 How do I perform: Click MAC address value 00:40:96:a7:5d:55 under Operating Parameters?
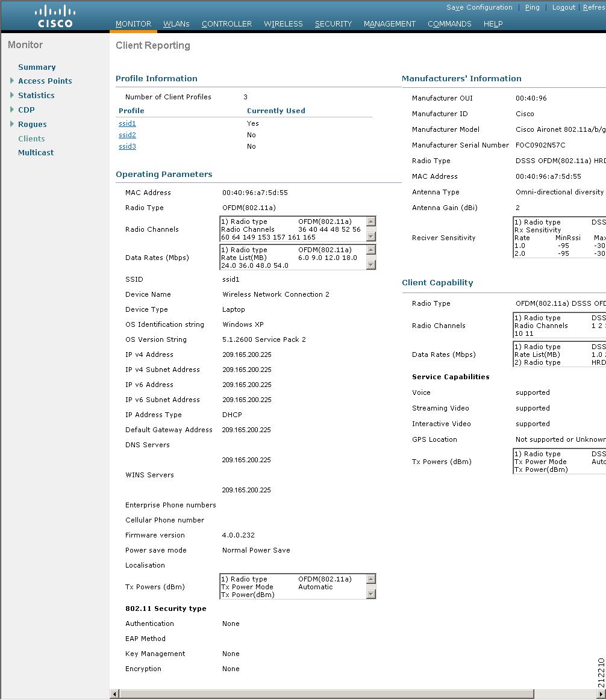click(255, 193)
